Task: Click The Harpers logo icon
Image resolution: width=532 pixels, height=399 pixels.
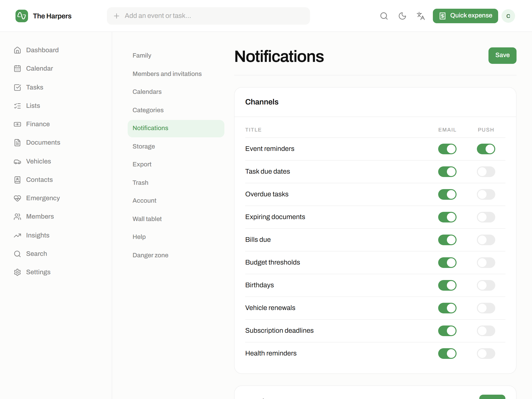Action: click(x=22, y=16)
